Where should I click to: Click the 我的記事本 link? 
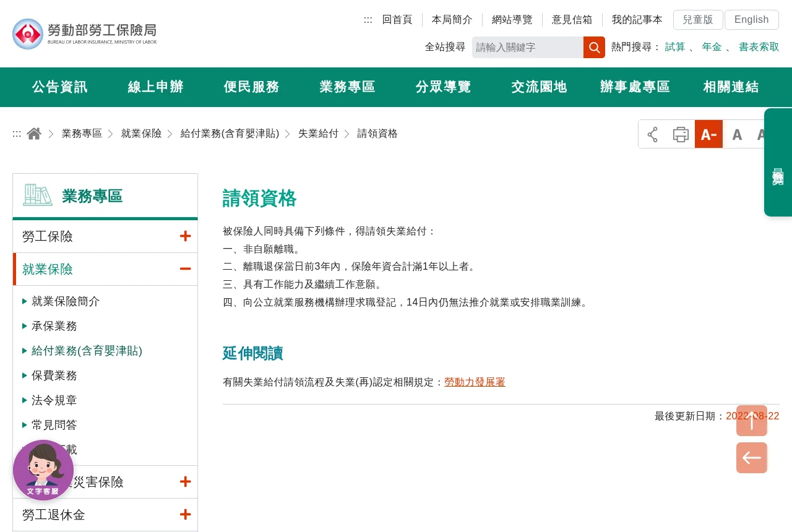(637, 20)
